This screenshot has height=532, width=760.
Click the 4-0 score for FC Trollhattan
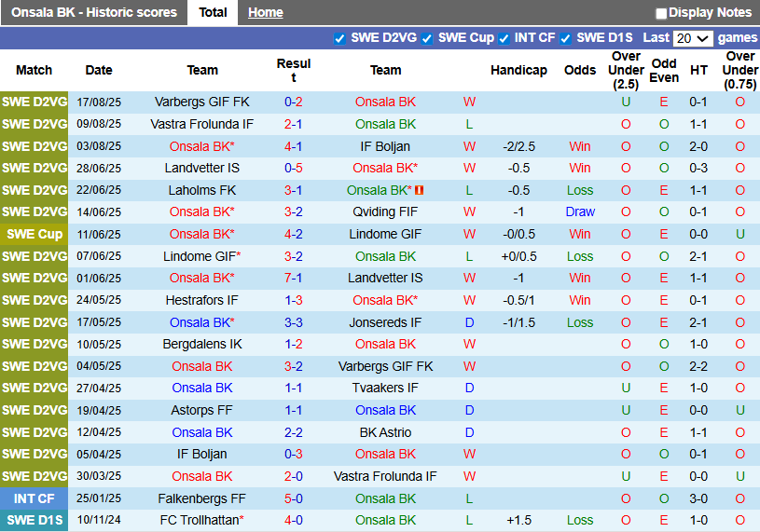point(293,520)
